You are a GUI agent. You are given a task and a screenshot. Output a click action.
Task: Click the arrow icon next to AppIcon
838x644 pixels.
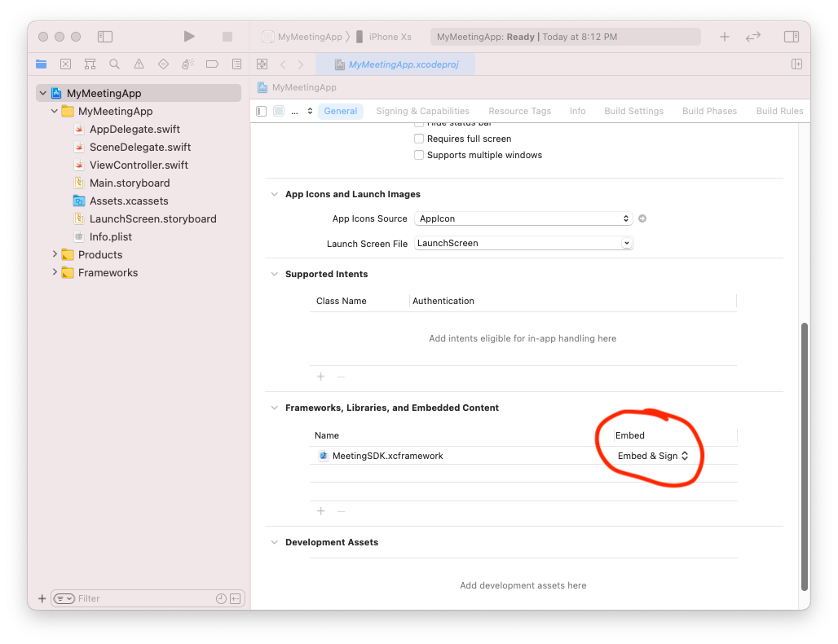pos(642,218)
